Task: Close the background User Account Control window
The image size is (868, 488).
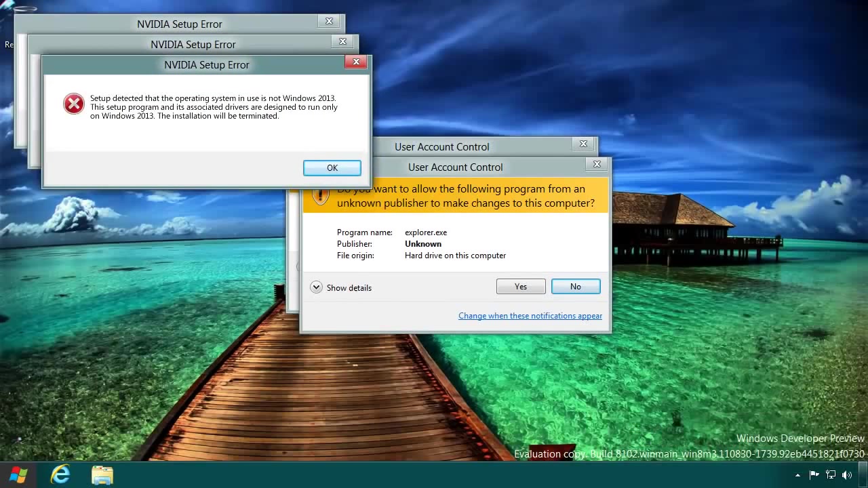Action: (583, 144)
